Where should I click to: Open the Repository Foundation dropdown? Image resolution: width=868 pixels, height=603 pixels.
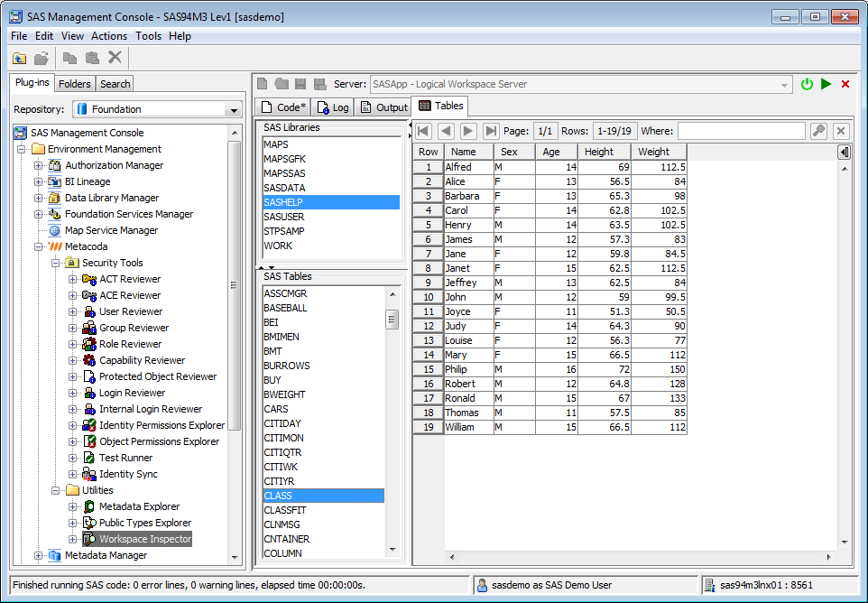(x=234, y=109)
